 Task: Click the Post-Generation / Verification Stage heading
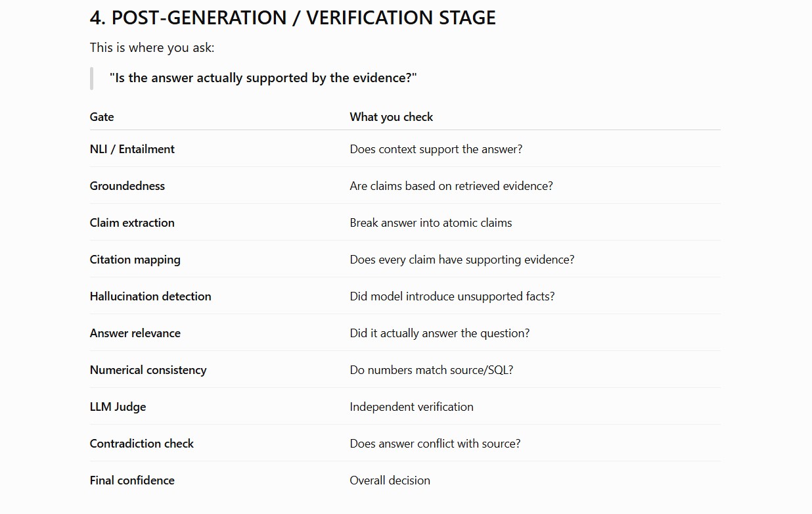coord(293,18)
